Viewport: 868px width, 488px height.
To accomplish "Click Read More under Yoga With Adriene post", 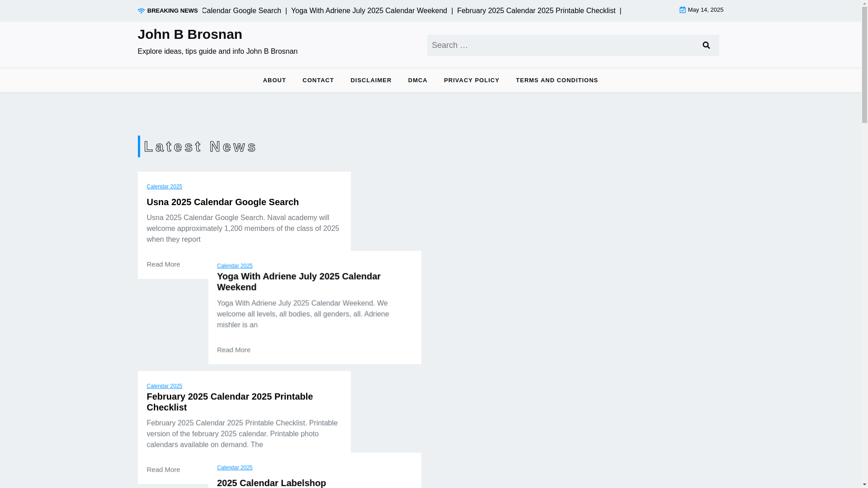I will click(x=234, y=350).
